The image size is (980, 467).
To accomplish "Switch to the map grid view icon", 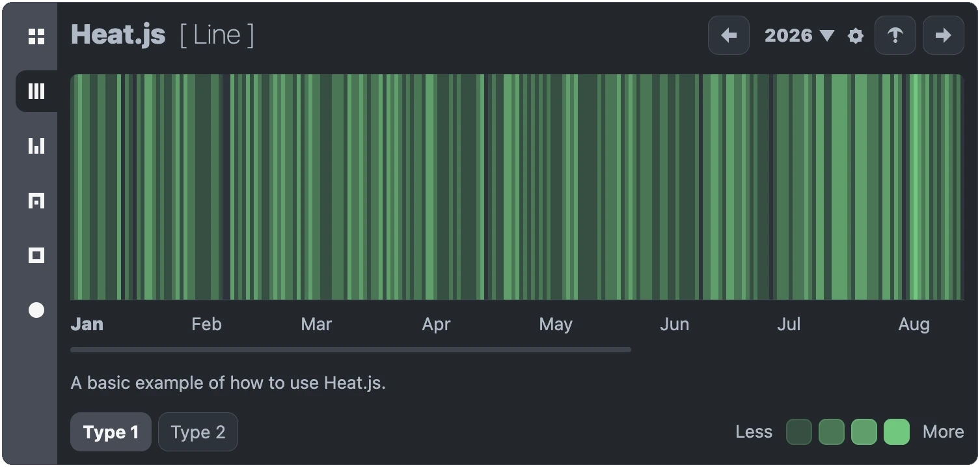I will [36, 36].
